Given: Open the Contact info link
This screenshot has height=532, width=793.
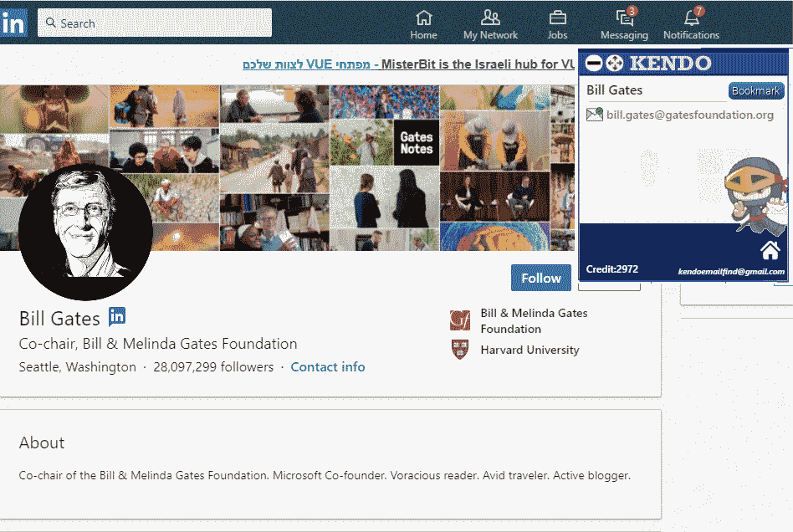Looking at the screenshot, I should coord(327,367).
